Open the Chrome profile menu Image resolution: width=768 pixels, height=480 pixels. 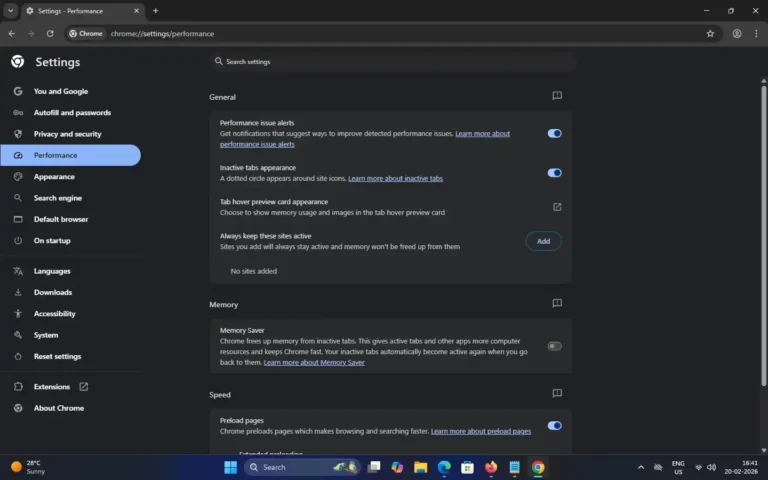pos(737,34)
